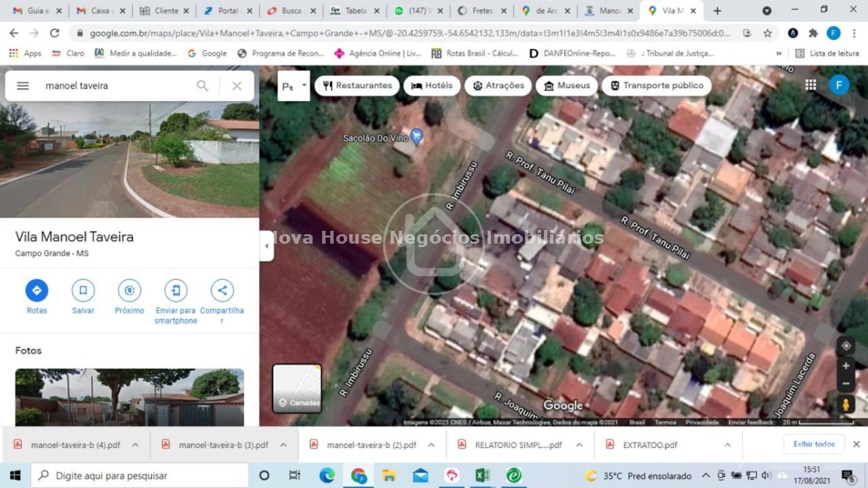Open the Pt input tools dropdown
This screenshot has height=488, width=868.
point(304,86)
